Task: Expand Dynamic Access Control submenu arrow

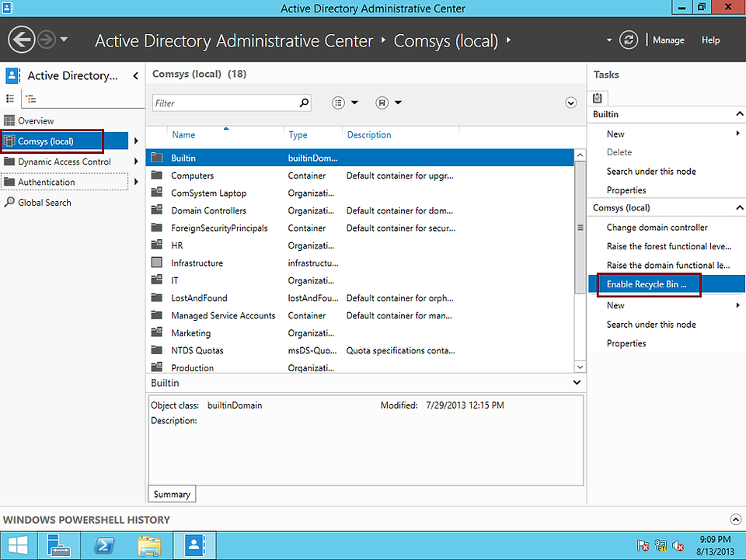Action: pyautogui.click(x=136, y=162)
